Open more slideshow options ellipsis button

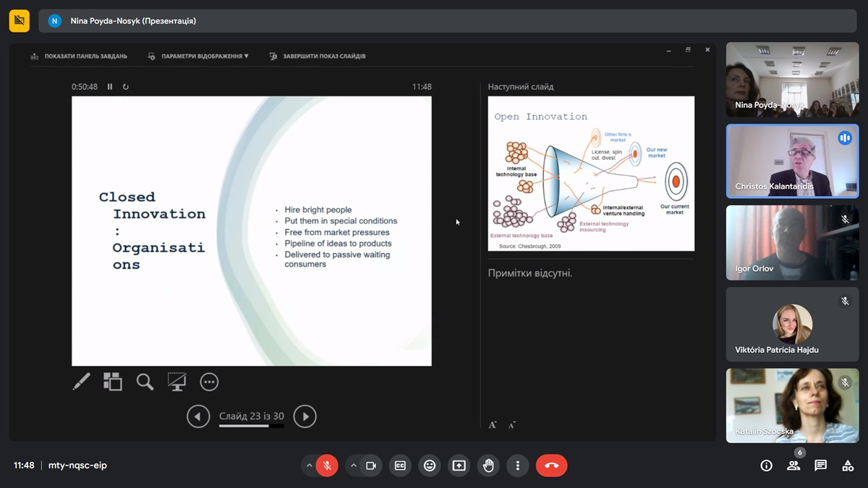point(209,382)
